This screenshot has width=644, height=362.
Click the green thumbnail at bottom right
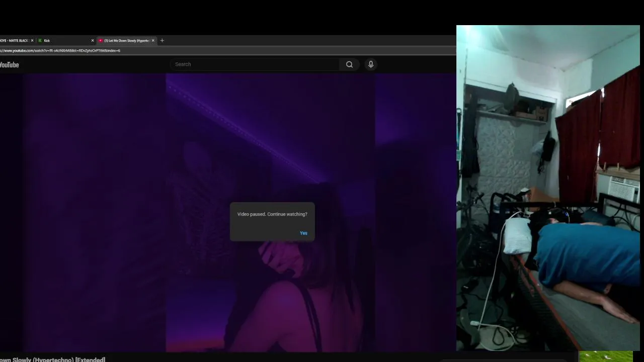point(606,356)
